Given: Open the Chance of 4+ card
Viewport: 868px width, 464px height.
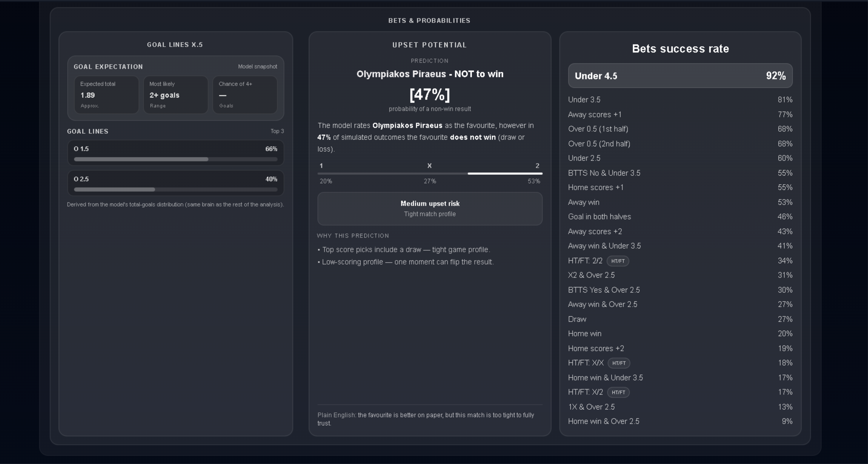Looking at the screenshot, I should tap(245, 95).
